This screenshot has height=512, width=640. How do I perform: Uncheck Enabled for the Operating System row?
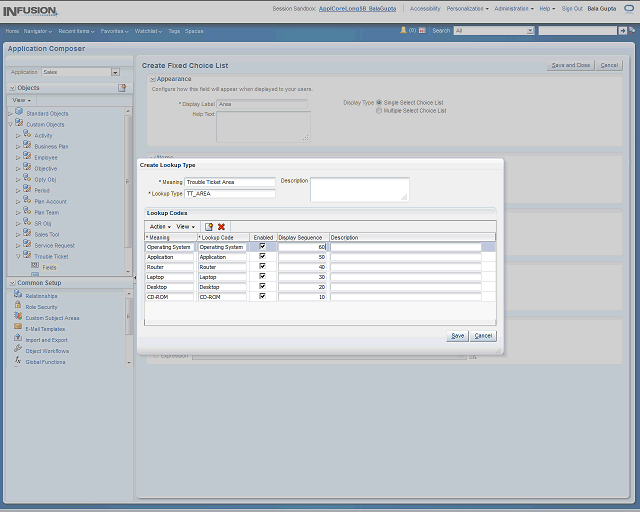262,246
